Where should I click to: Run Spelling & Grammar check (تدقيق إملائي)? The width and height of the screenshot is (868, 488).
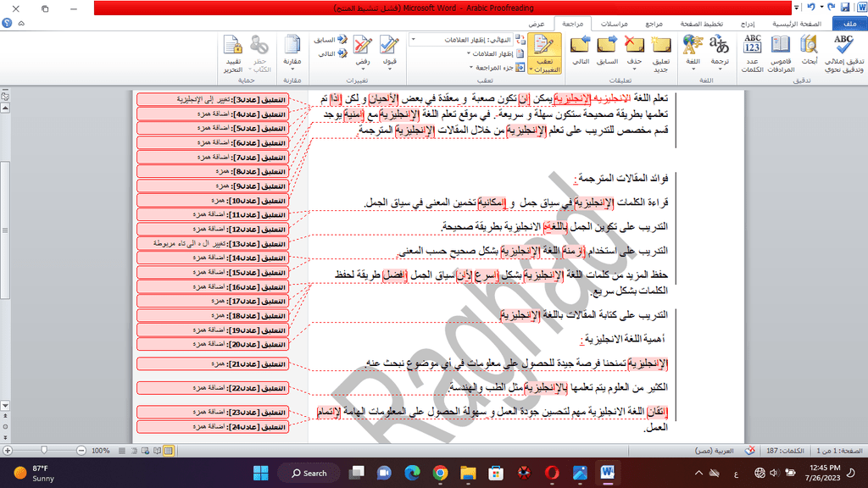pyautogui.click(x=843, y=53)
